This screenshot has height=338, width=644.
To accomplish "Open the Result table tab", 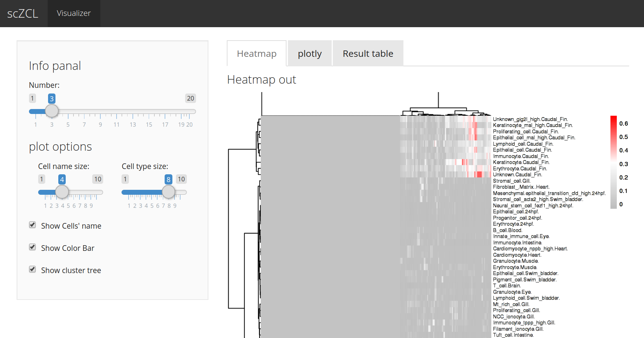I will click(368, 54).
